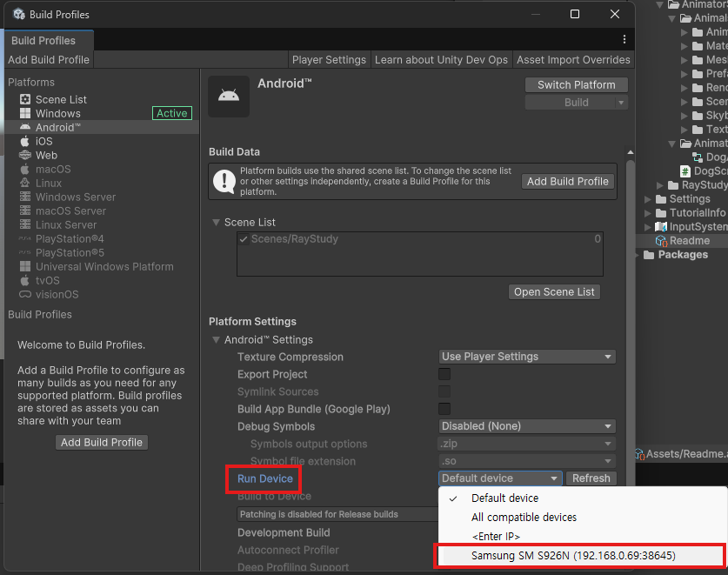Click the Run Device label

point(265,478)
